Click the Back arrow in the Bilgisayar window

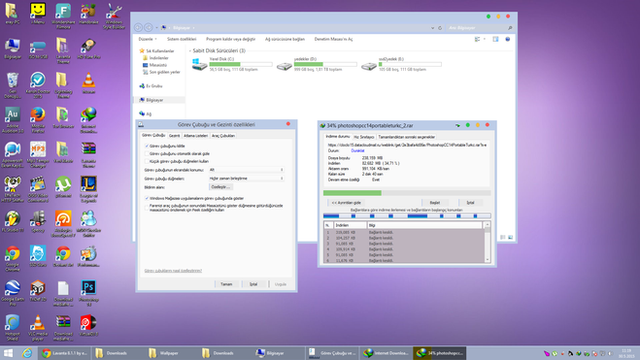coord(138,27)
